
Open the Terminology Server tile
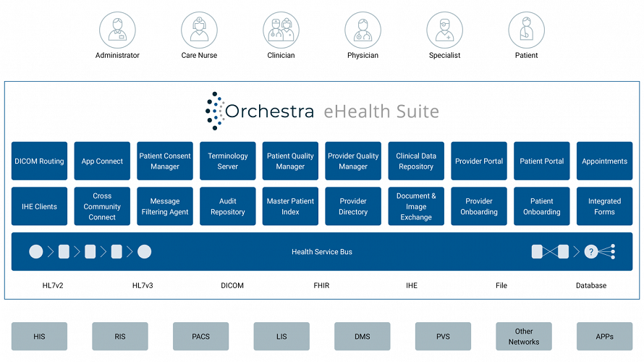(227, 161)
